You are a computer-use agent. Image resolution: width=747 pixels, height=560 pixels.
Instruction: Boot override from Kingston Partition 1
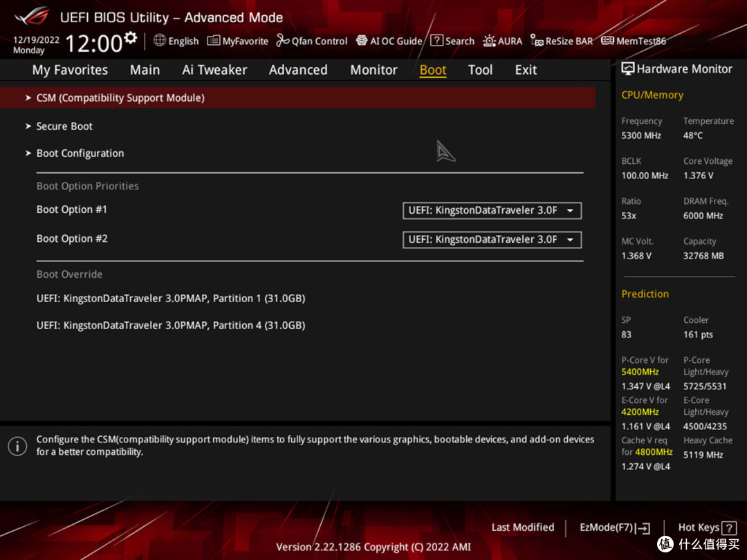click(171, 299)
